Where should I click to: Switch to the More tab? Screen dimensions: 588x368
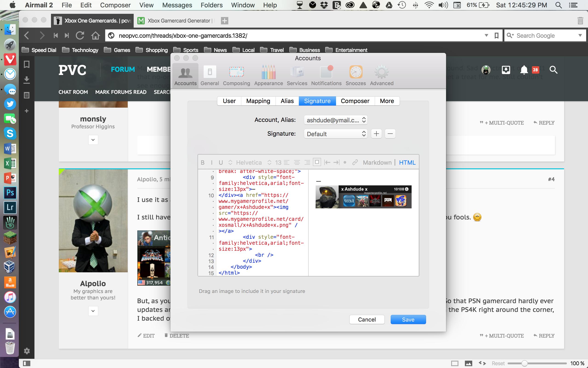387,101
